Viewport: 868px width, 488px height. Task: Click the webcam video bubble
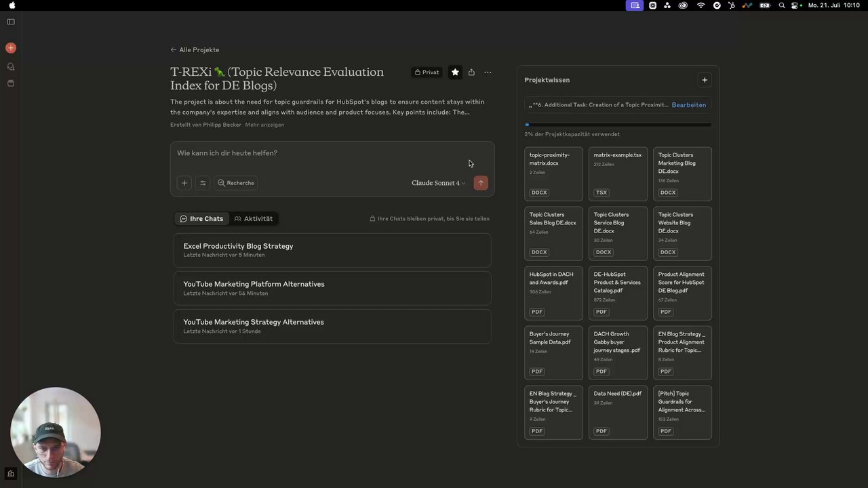(x=56, y=432)
